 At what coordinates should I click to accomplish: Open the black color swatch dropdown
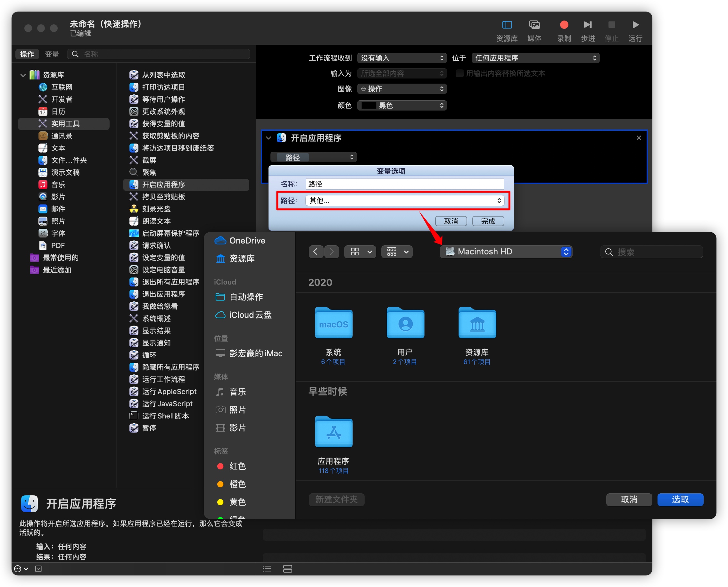401,105
